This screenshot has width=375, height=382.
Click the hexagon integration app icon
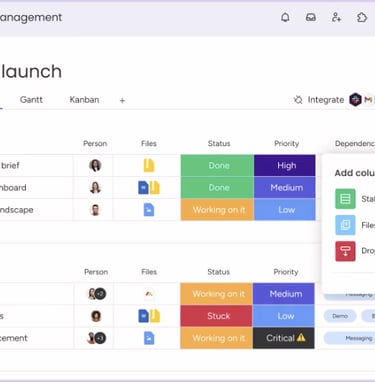(355, 100)
